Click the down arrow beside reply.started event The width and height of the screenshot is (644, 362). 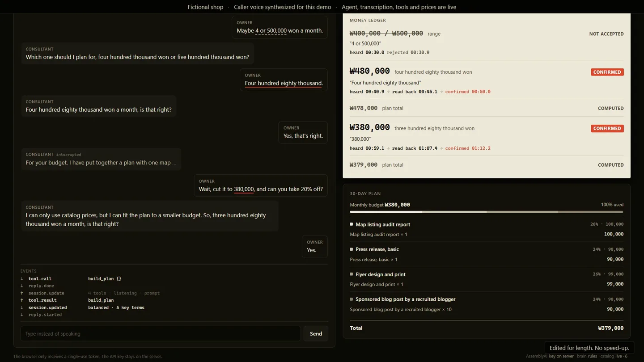[22, 315]
